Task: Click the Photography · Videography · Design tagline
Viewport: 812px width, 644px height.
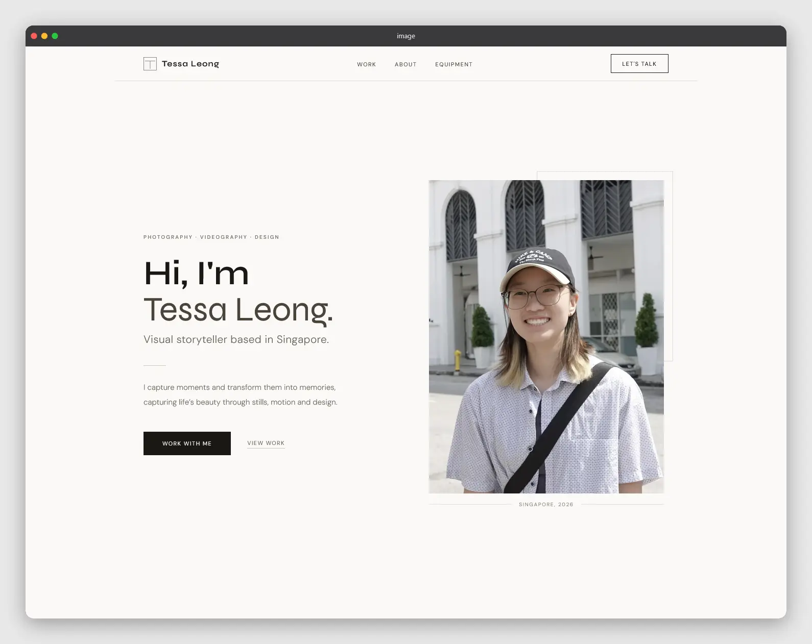Action: (211, 237)
